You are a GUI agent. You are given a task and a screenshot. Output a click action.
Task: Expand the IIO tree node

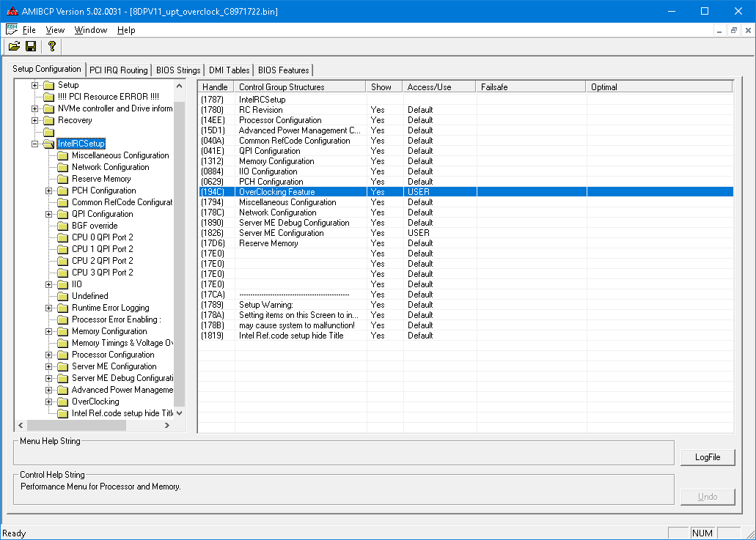(x=48, y=285)
